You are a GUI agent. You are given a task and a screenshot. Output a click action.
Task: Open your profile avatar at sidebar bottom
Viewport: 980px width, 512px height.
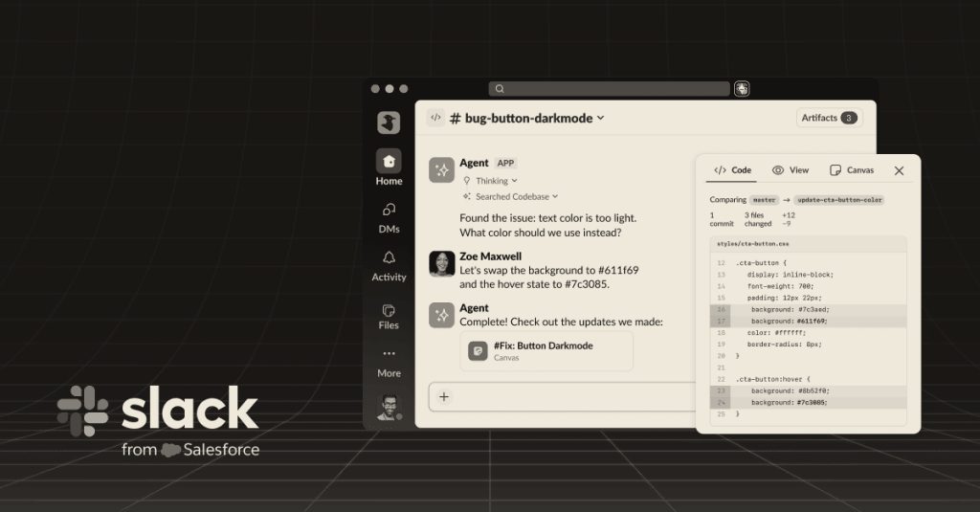point(389,408)
